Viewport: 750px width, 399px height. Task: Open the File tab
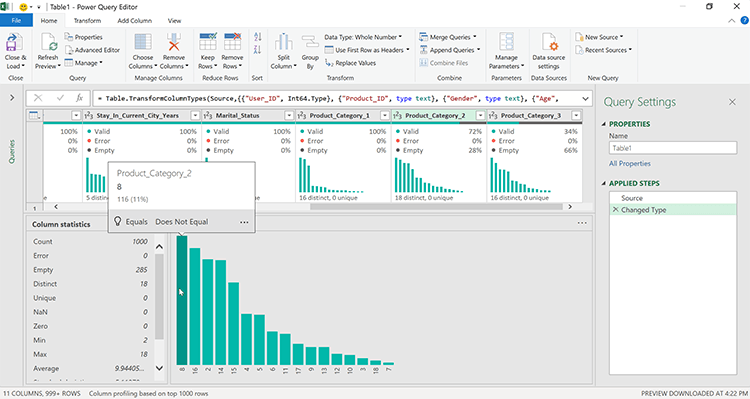(x=16, y=21)
